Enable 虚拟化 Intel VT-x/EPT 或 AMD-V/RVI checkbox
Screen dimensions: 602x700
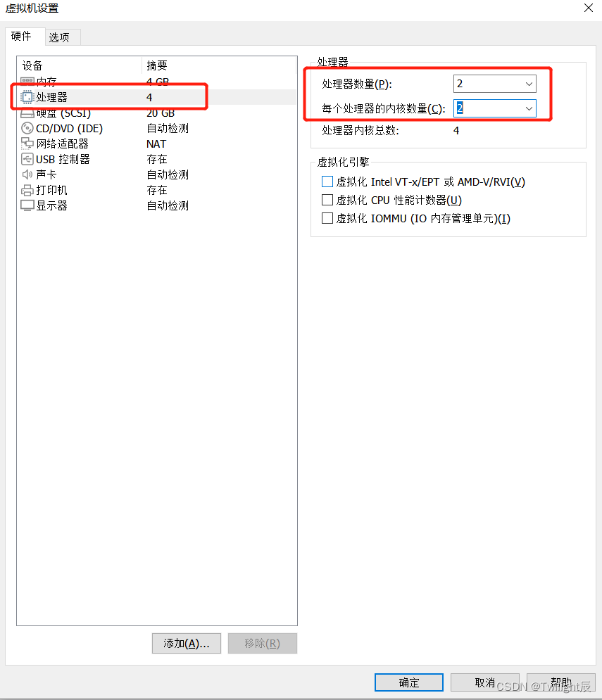(x=327, y=182)
